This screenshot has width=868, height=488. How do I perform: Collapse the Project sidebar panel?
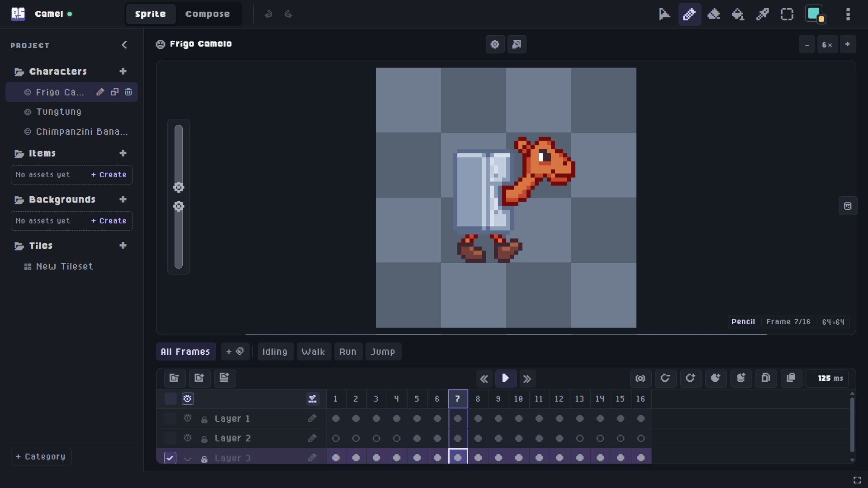[x=124, y=45]
